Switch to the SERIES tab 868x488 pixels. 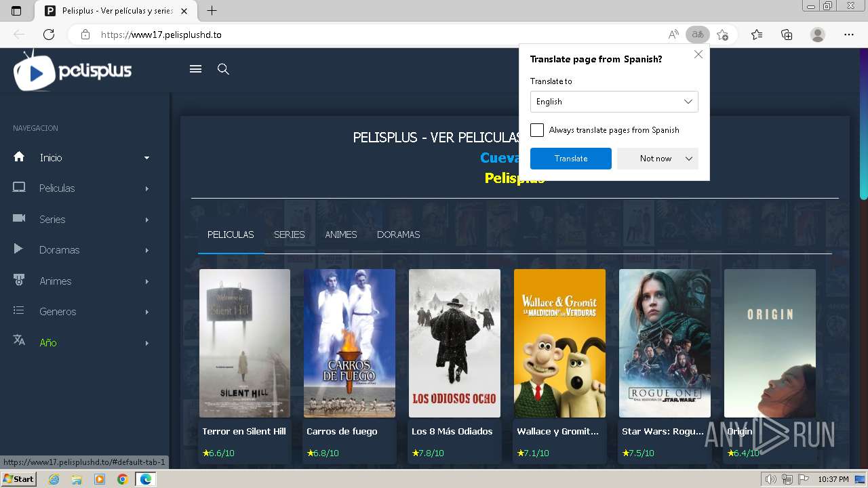(290, 235)
